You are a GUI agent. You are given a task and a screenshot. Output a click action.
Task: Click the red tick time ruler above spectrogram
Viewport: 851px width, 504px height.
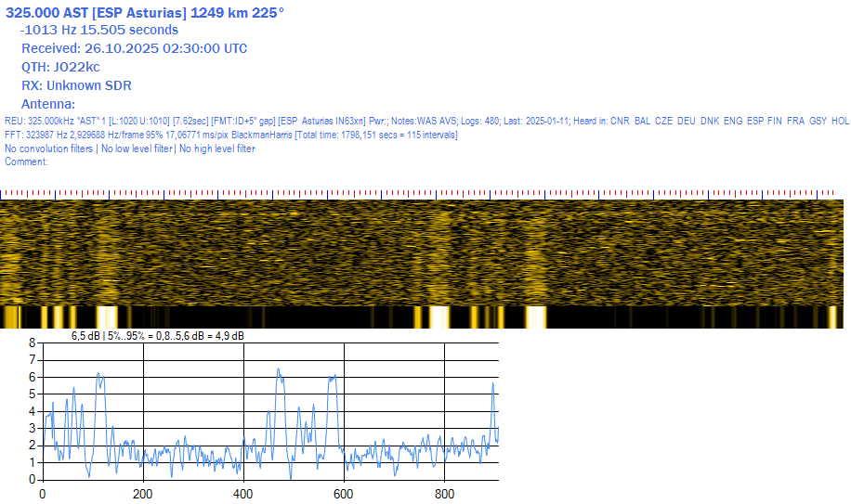pos(424,194)
